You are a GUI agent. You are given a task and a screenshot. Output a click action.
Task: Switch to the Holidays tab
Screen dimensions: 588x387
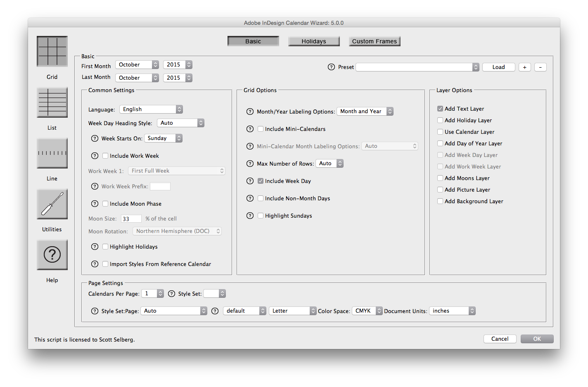pos(314,41)
